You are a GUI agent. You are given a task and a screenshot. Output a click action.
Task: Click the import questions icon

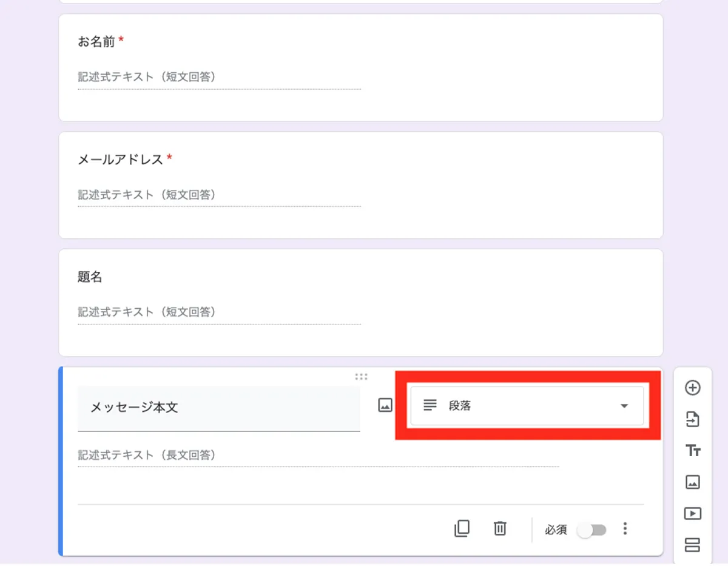pyautogui.click(x=693, y=419)
